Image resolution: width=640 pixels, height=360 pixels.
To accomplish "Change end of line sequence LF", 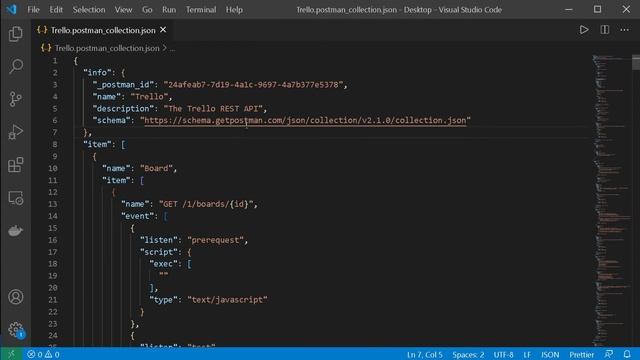I will pyautogui.click(x=527, y=354).
